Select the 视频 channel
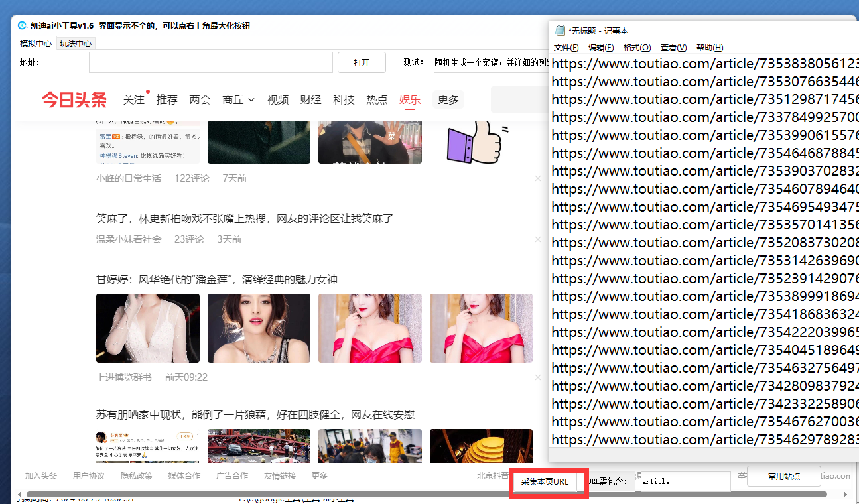The width and height of the screenshot is (859, 504). coord(278,100)
